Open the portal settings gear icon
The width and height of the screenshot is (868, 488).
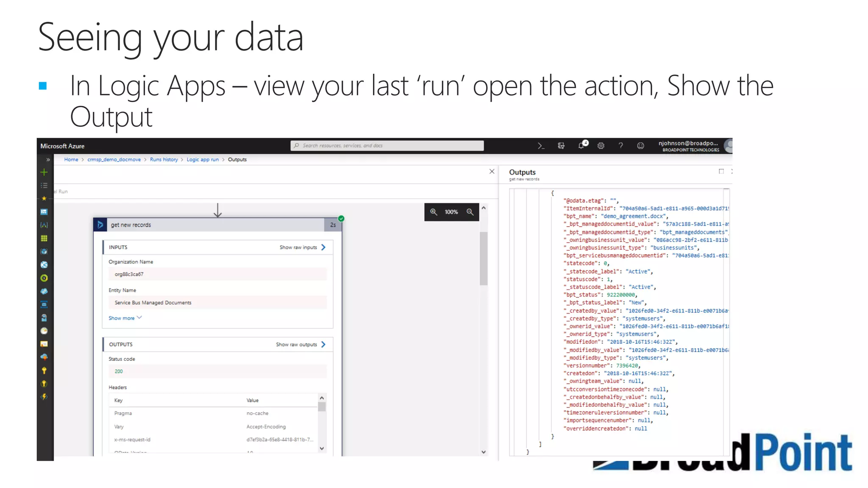tap(601, 146)
